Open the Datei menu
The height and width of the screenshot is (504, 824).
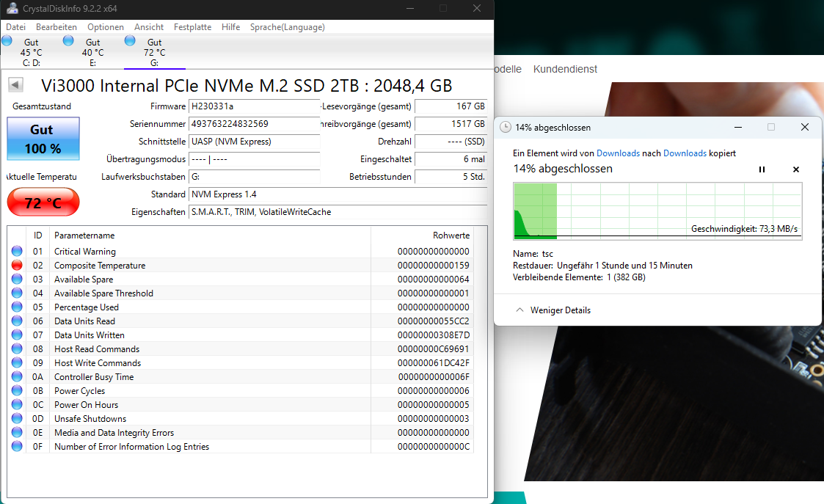click(x=15, y=27)
